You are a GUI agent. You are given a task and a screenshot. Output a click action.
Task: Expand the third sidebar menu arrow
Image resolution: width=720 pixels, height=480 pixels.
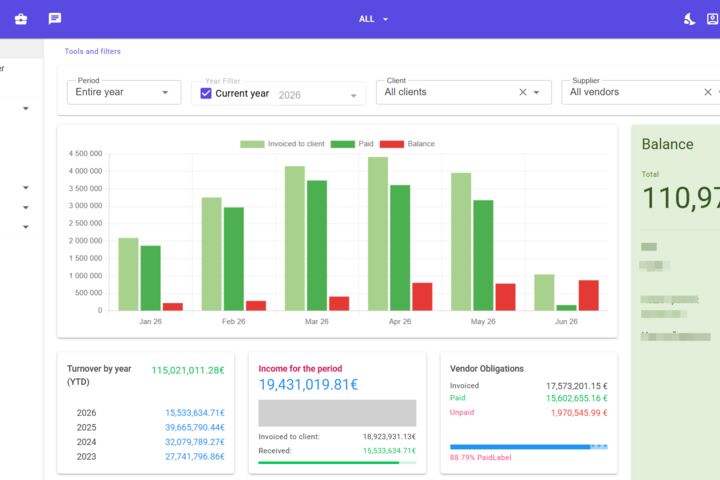[x=26, y=207]
